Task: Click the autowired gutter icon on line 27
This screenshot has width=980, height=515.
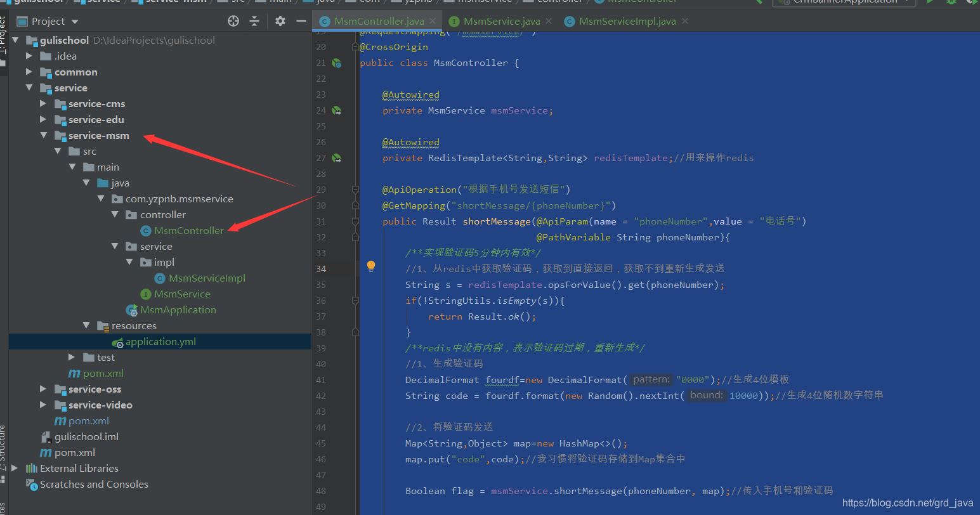Action: (x=337, y=158)
